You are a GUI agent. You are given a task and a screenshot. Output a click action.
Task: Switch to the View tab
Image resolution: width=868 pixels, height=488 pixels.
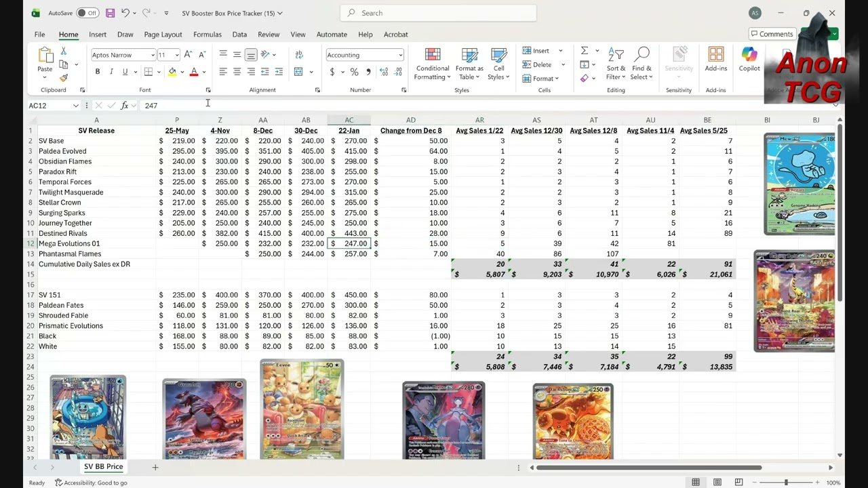point(298,35)
